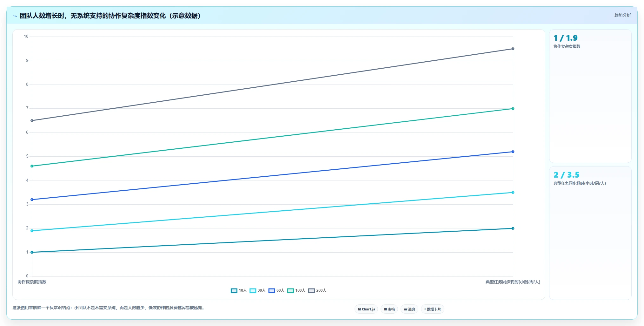Viewport: 644px width, 326px height.
Task: Click the 表格 tag chip
Action: point(389,309)
